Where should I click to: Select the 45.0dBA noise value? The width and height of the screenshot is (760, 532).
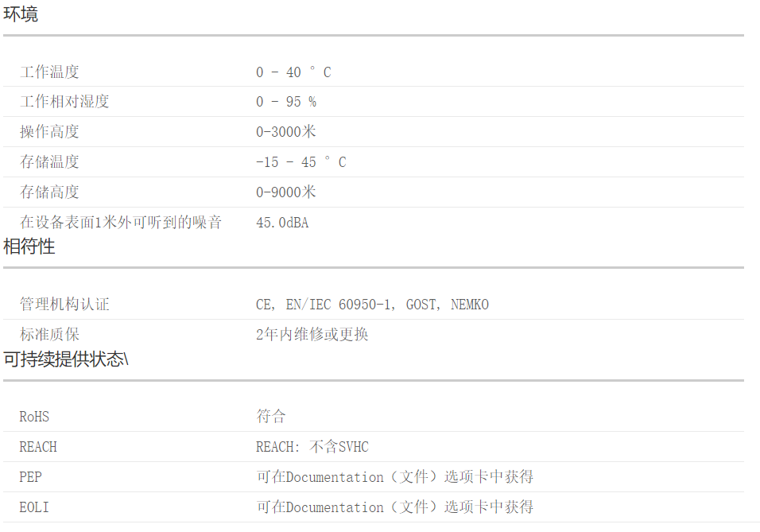point(282,223)
